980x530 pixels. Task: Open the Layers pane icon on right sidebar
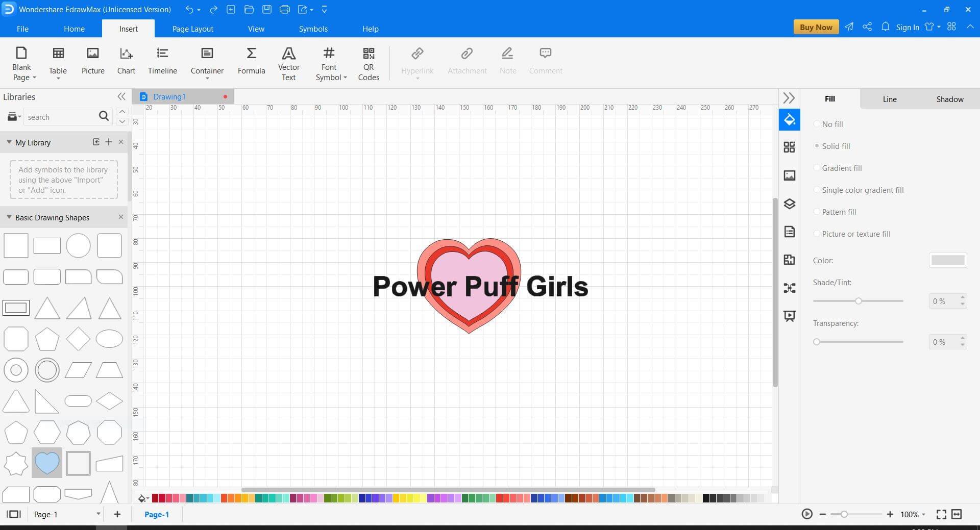(789, 204)
